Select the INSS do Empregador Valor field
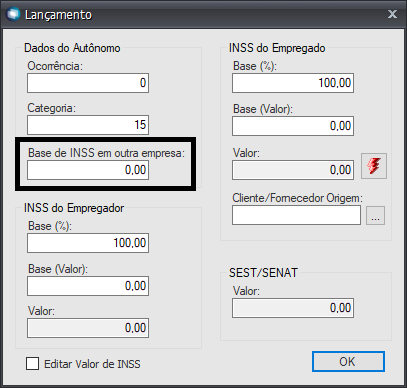The image size is (407, 388). click(88, 328)
